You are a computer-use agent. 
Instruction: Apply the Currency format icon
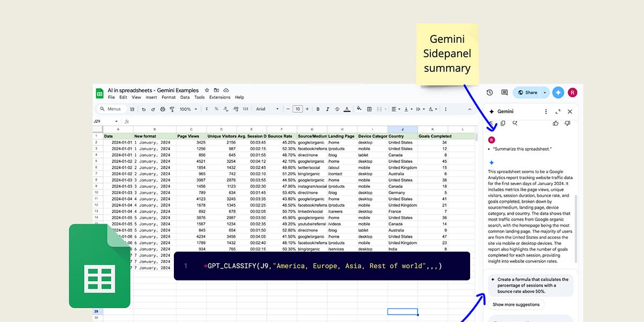(x=206, y=108)
